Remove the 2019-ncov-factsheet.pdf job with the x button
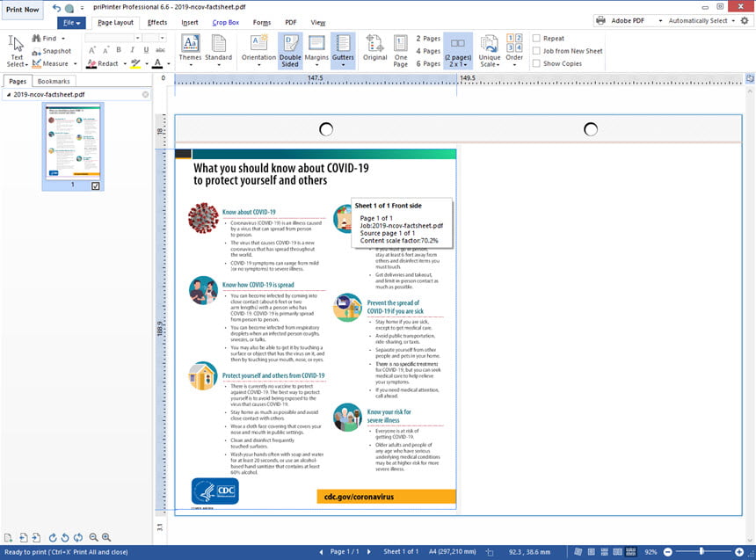 click(145, 95)
